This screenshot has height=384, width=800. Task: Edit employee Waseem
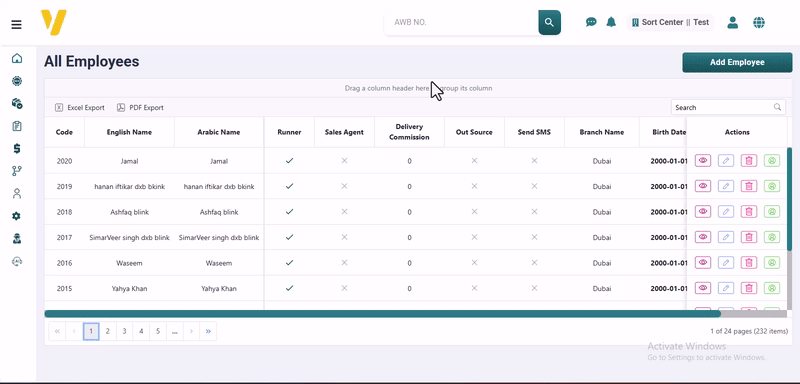coord(726,263)
